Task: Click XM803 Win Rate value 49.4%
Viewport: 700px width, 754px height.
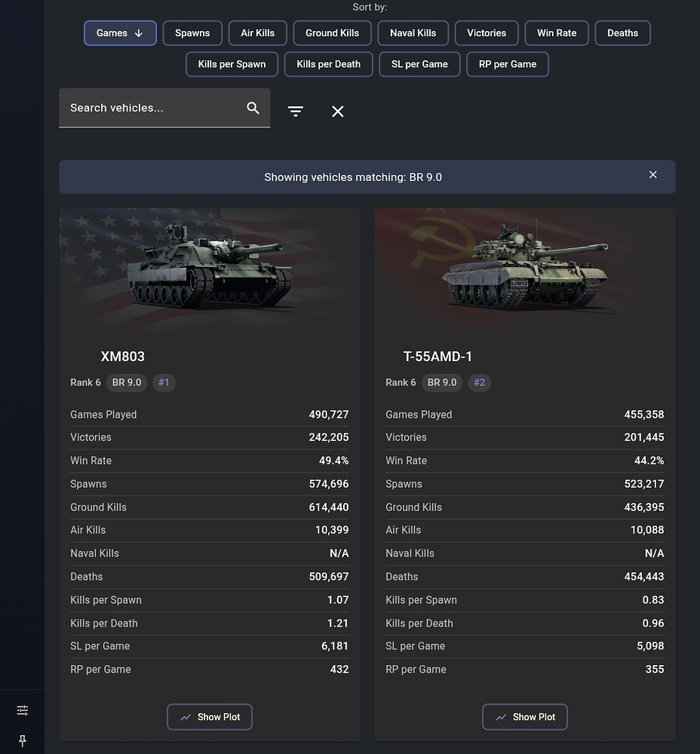Action: pos(334,461)
